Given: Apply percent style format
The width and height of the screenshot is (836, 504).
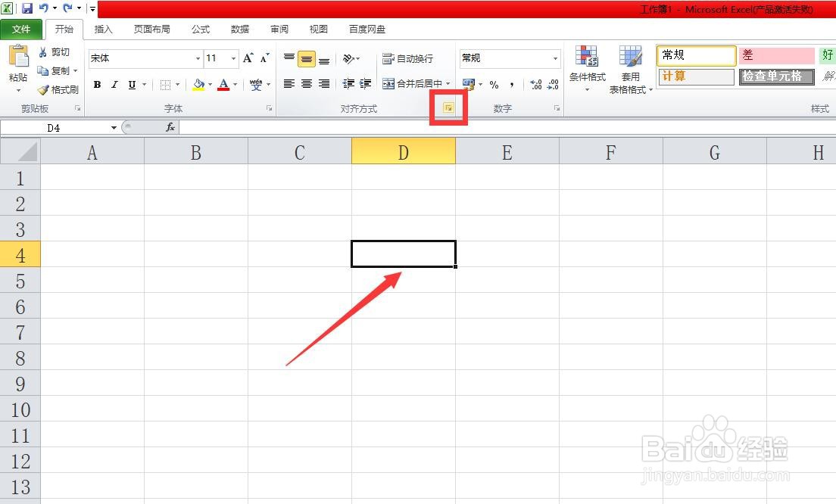Looking at the screenshot, I should coord(494,85).
